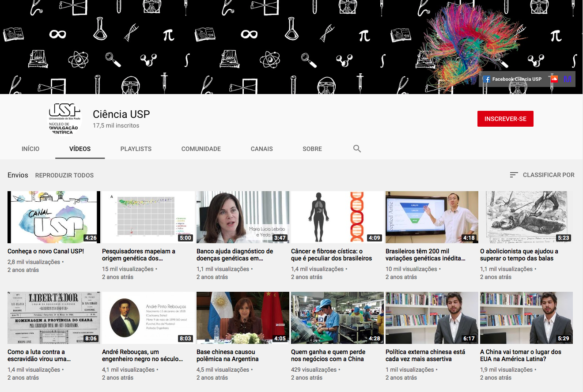Switch to the Canais tab

262,149
